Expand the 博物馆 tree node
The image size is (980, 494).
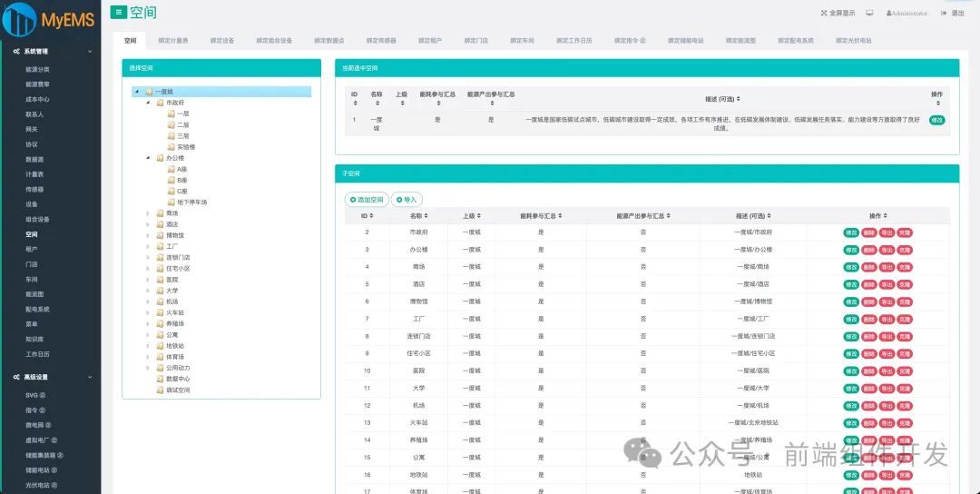148,236
